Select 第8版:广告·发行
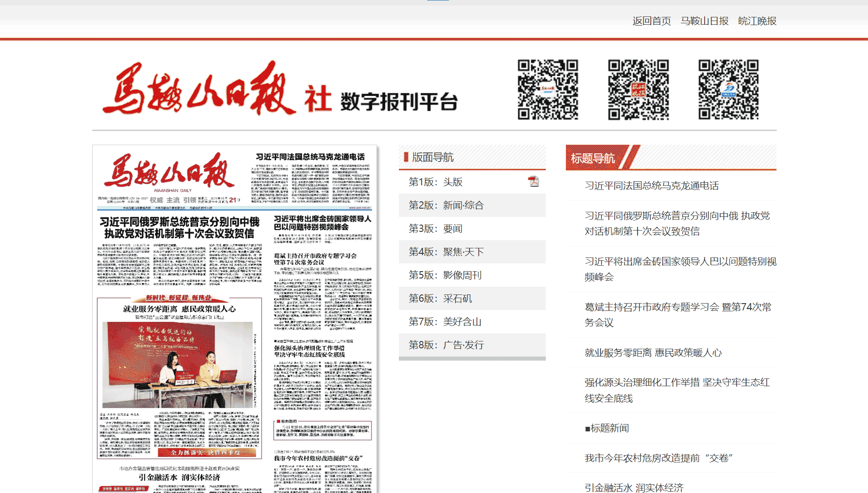 pos(446,345)
